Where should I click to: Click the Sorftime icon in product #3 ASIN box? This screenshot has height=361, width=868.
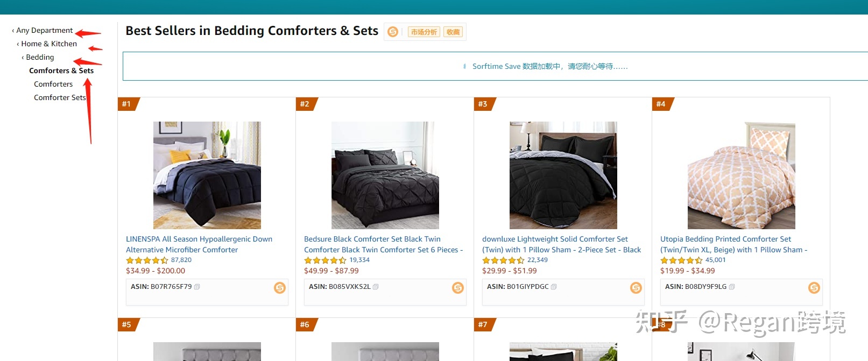[636, 288]
